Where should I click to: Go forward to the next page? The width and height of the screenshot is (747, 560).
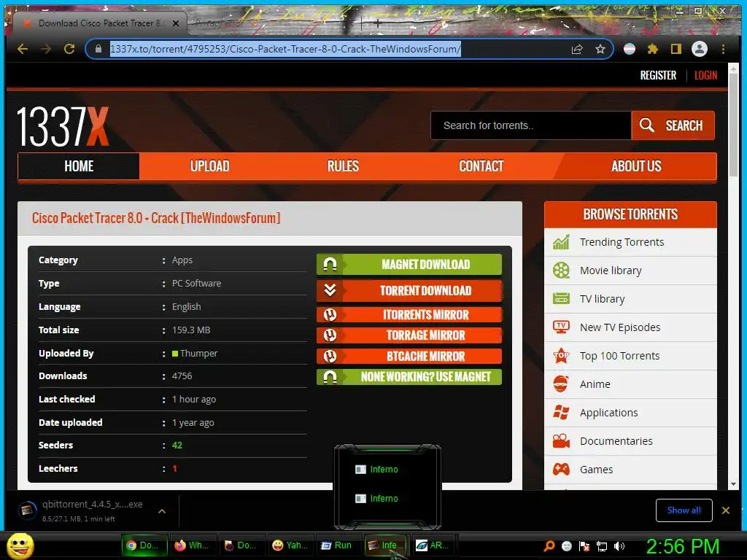[46, 49]
